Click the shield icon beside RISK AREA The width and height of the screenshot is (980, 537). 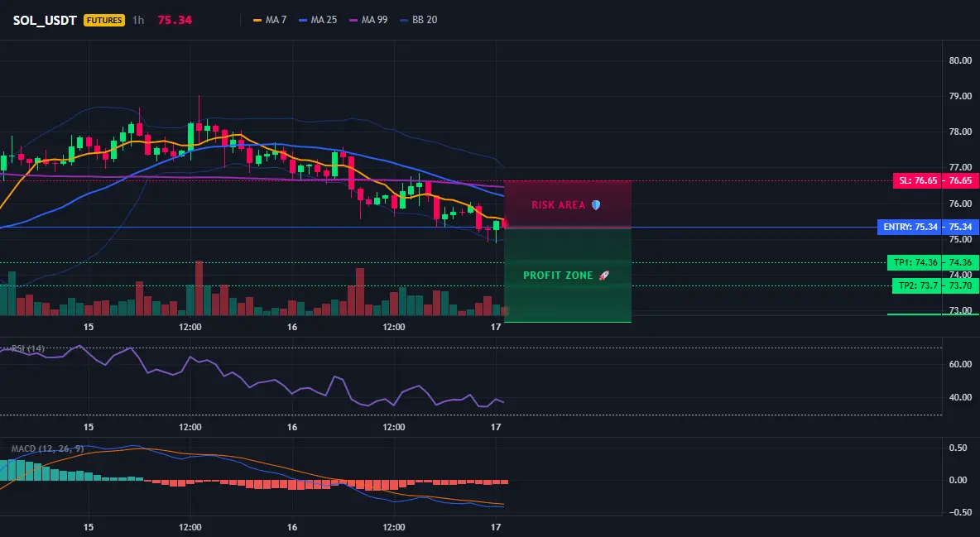point(596,205)
